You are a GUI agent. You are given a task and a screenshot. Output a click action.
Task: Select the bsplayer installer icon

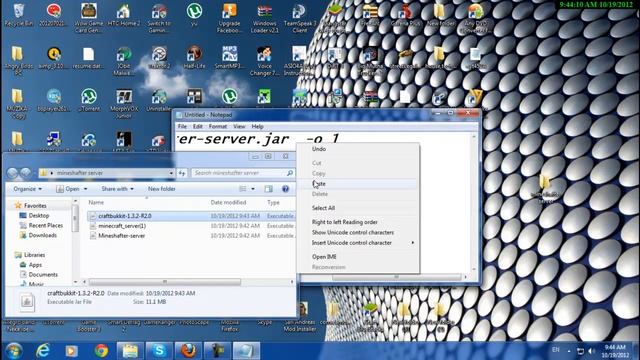(53, 100)
